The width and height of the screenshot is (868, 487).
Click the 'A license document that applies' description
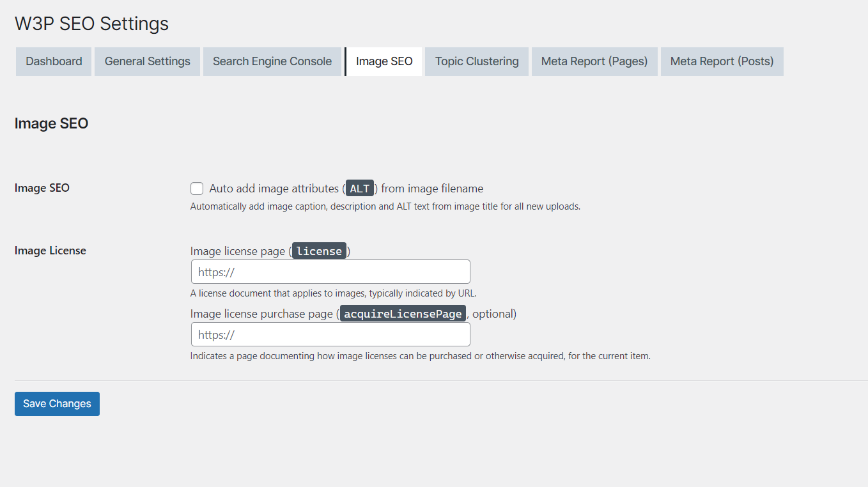pyautogui.click(x=334, y=293)
